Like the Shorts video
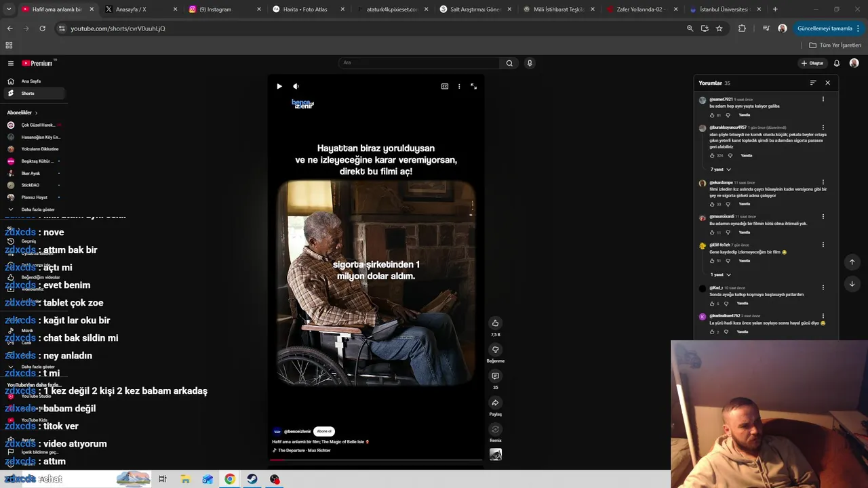The image size is (868, 488). click(495, 323)
